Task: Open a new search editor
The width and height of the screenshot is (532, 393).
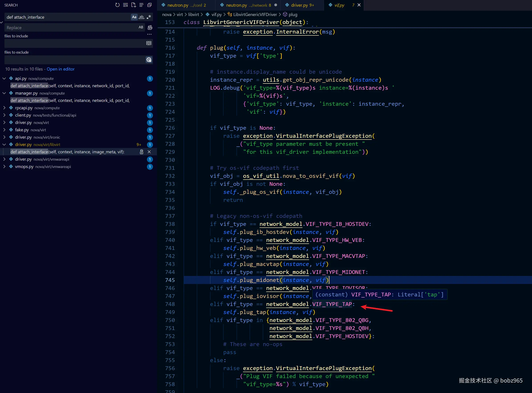Action: click(134, 5)
